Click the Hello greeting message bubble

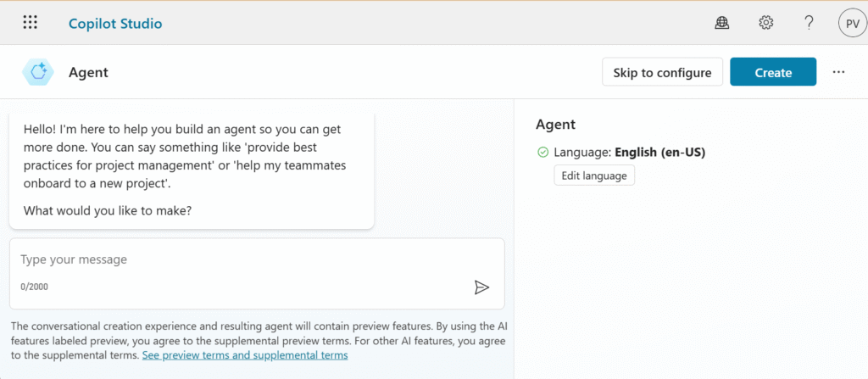click(x=192, y=171)
